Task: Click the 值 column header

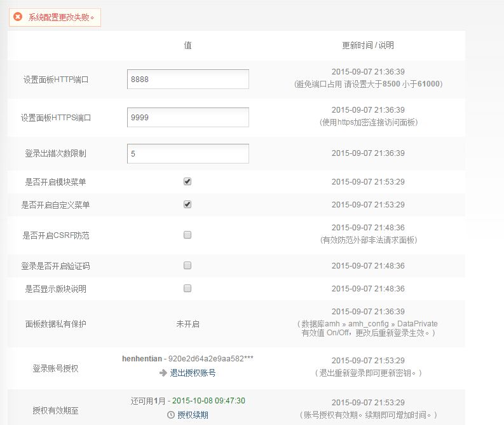Action: coord(187,45)
